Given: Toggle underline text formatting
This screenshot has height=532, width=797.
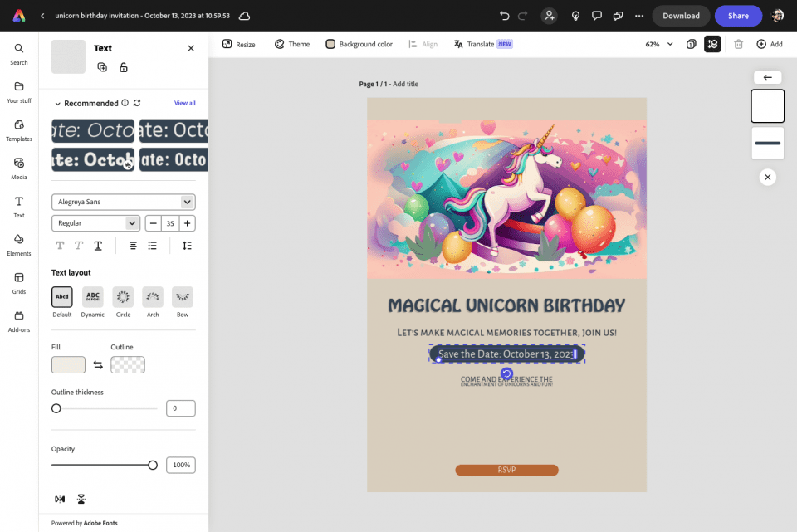Looking at the screenshot, I should [97, 246].
